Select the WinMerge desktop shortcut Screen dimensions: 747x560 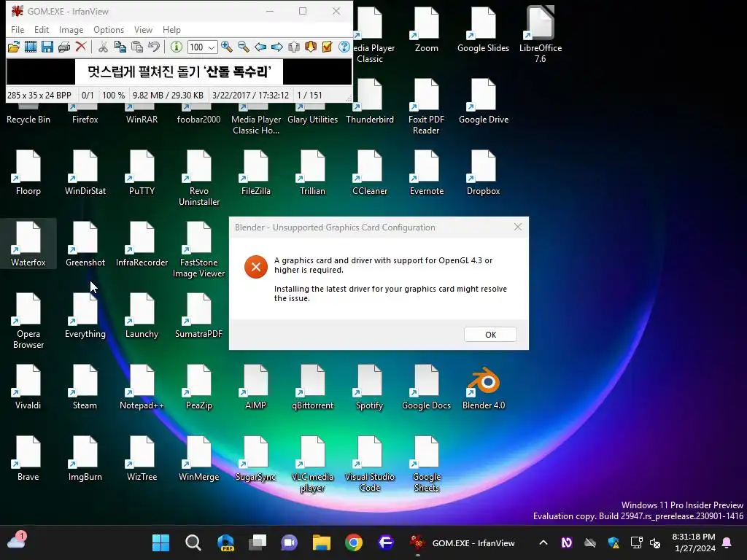tap(198, 459)
